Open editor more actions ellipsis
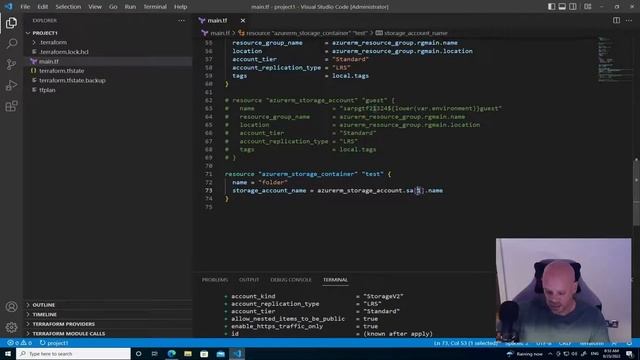The height and width of the screenshot is (360, 640). [x=629, y=20]
